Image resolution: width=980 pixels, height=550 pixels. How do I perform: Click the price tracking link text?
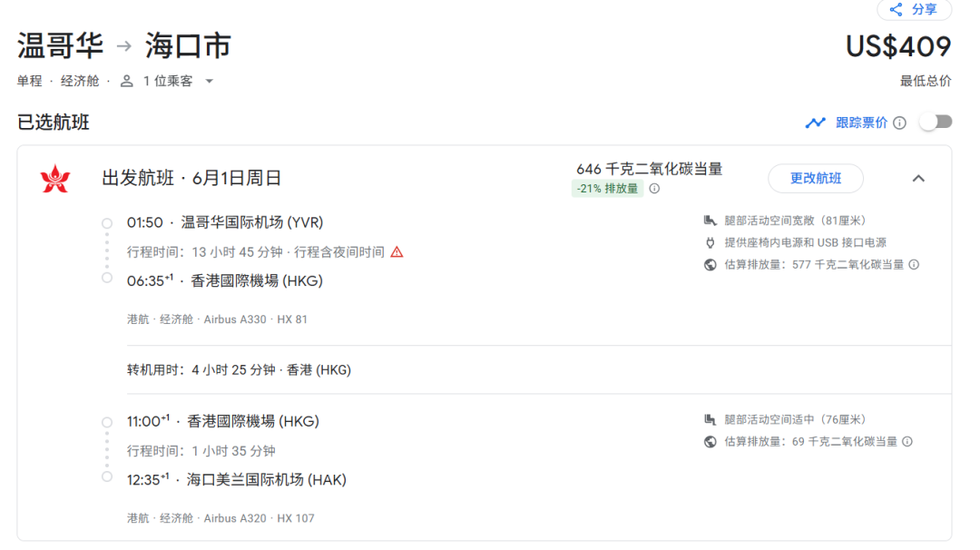pyautogui.click(x=861, y=123)
